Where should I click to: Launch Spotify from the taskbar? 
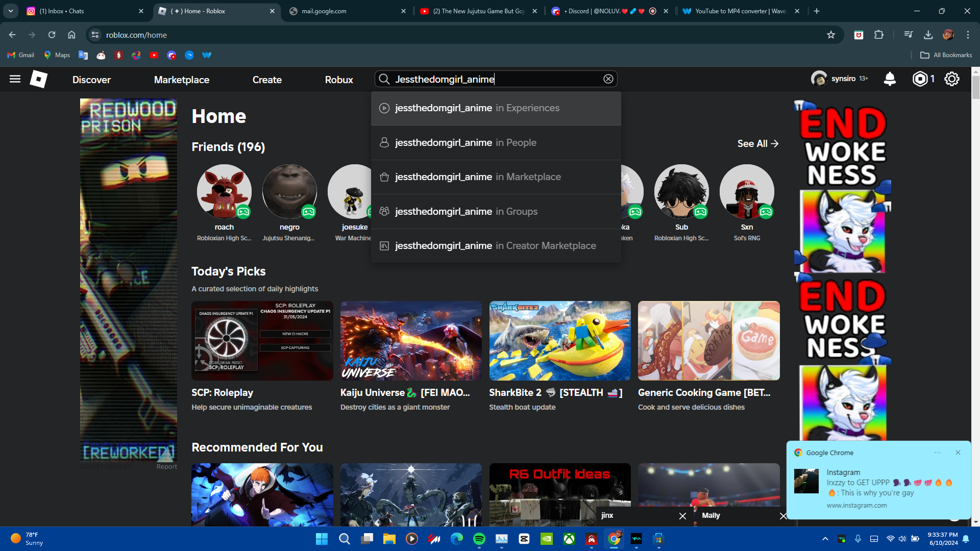pos(479,539)
